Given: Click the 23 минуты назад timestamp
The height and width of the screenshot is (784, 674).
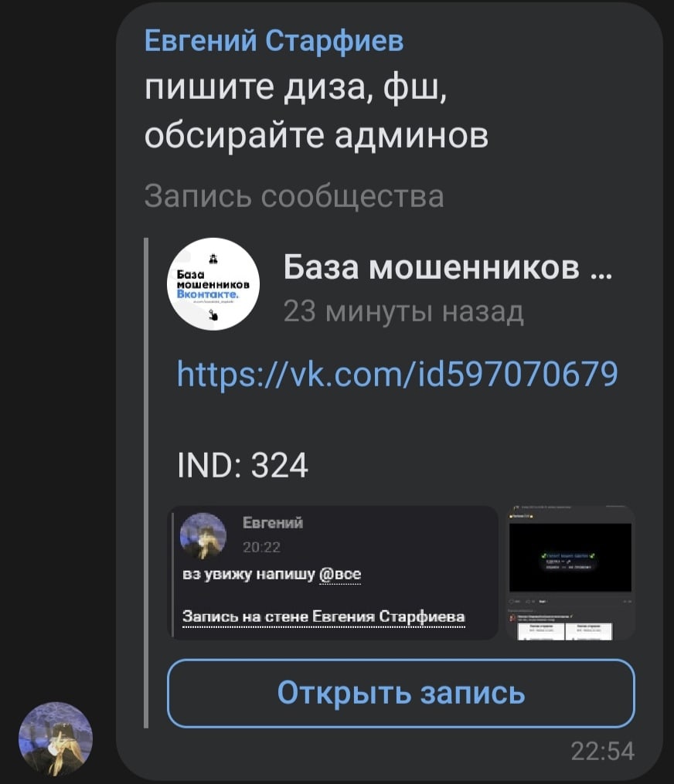Looking at the screenshot, I should [x=403, y=311].
